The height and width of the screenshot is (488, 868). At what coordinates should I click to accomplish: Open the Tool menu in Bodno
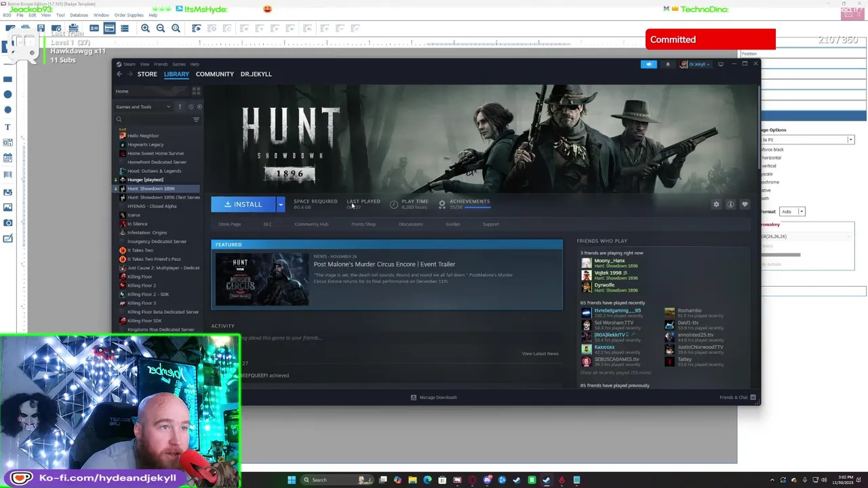click(60, 15)
